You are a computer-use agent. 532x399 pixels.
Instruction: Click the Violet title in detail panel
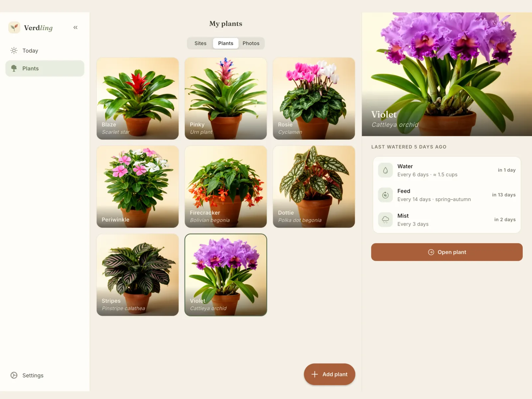tap(384, 114)
